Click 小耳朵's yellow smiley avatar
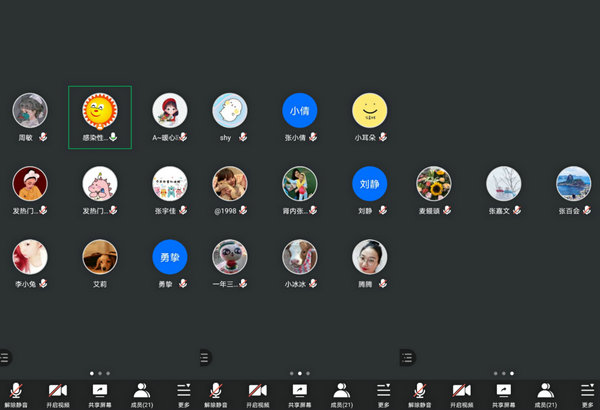600x410 pixels. [370, 111]
